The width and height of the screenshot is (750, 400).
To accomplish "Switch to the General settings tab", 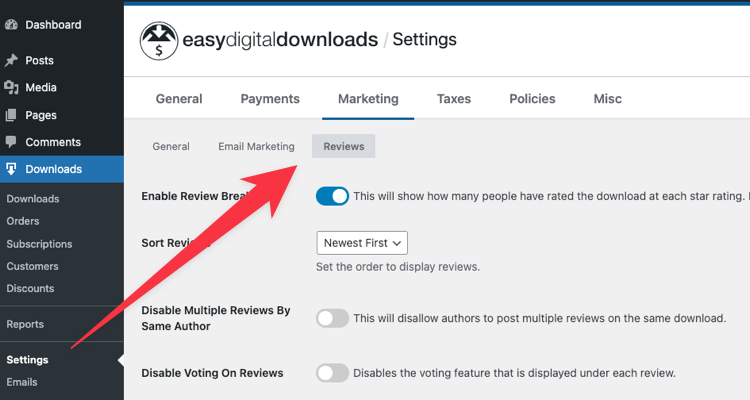I will coord(179,99).
